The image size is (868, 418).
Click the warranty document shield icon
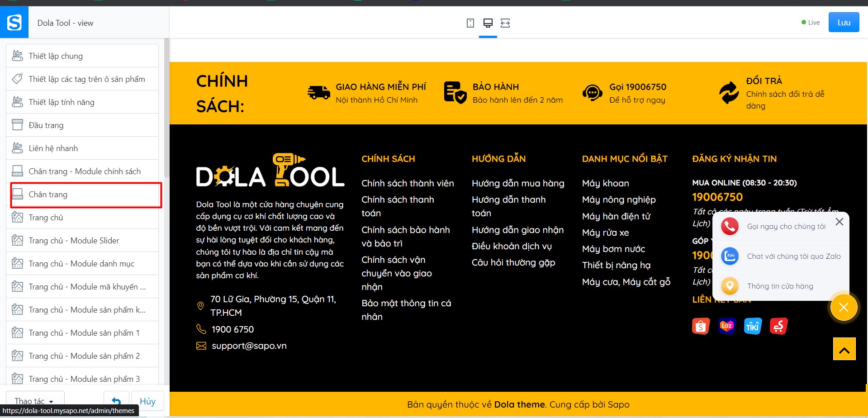pos(455,92)
